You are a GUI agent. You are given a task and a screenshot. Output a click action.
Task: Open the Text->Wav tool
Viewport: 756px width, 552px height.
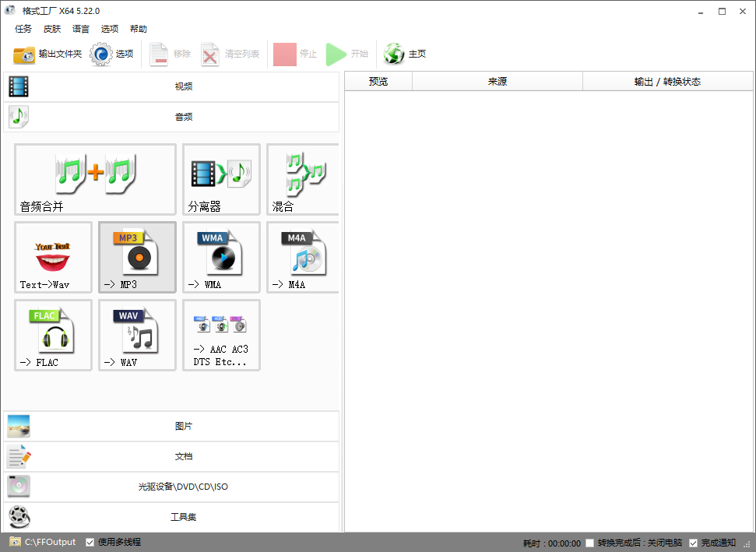53,257
